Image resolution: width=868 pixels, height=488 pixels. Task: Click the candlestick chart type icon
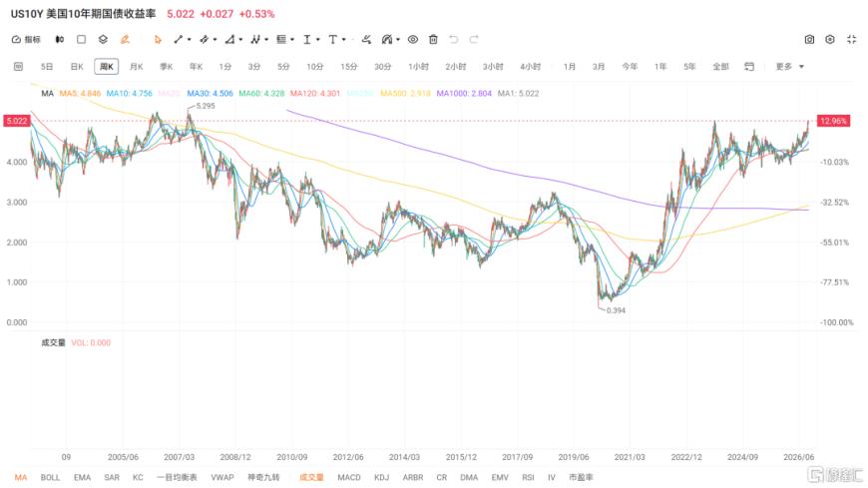(59, 39)
